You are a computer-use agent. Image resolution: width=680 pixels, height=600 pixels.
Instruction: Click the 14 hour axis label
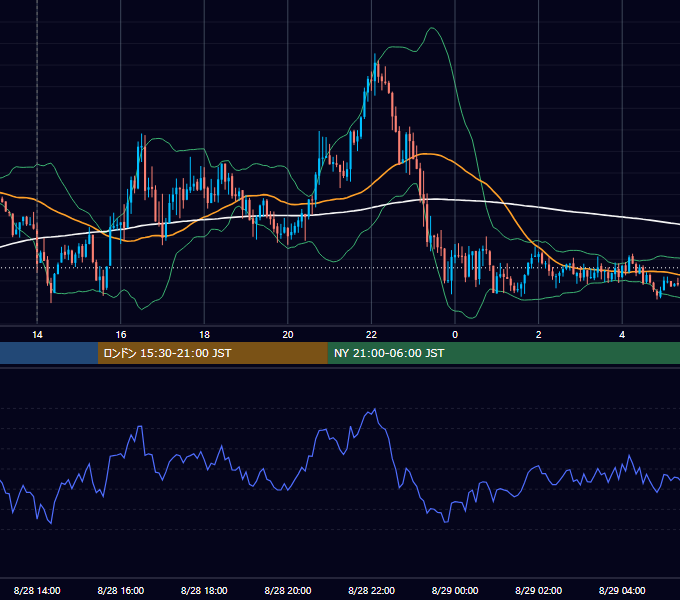click(37, 334)
